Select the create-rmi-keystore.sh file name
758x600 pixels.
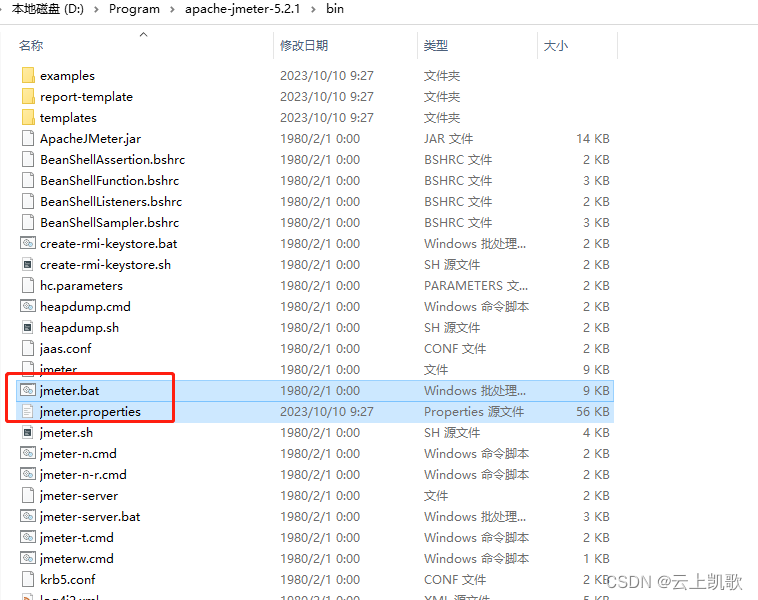105,265
